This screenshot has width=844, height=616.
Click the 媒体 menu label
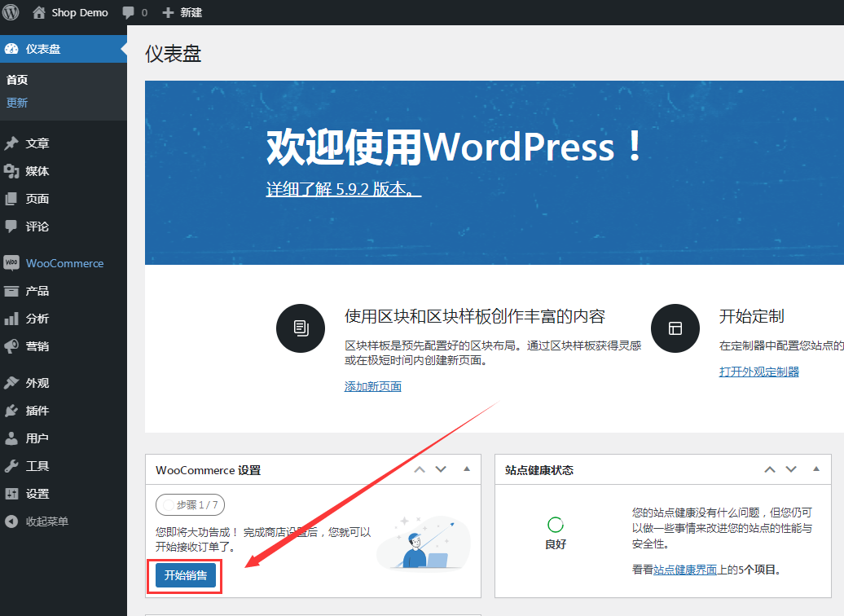(x=37, y=171)
